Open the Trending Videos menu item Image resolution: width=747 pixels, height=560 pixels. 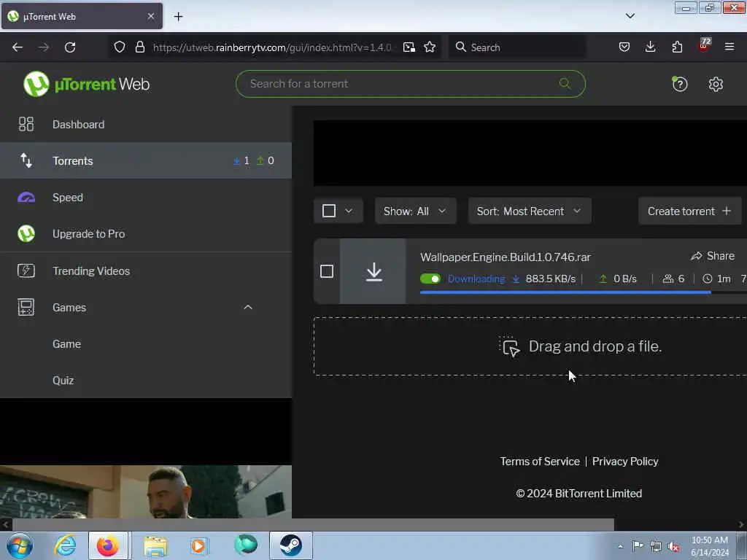pos(146,271)
